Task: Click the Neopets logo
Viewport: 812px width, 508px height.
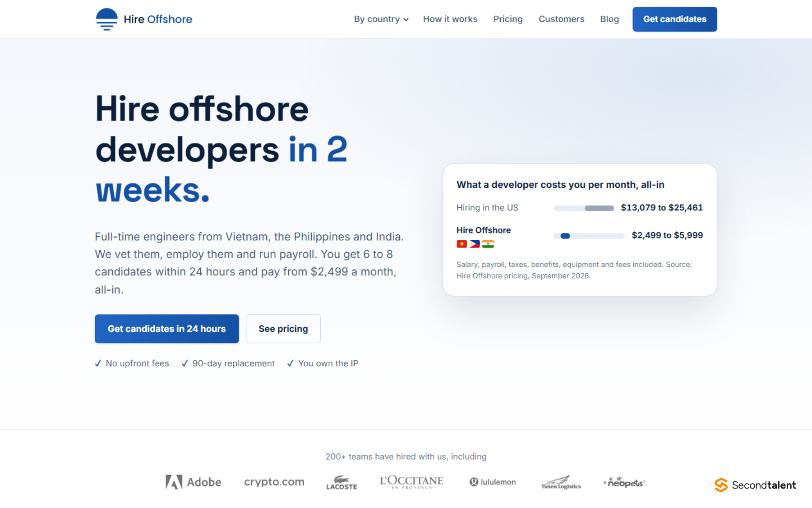Action: pos(624,482)
